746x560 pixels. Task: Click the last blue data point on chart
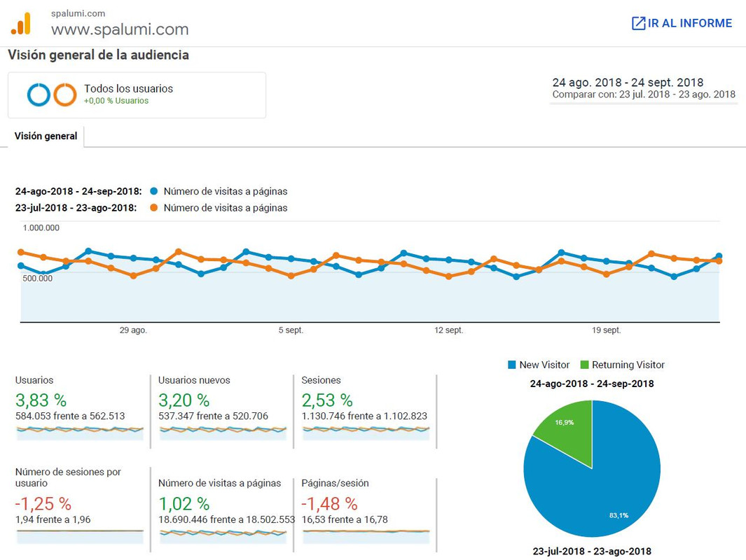(719, 256)
